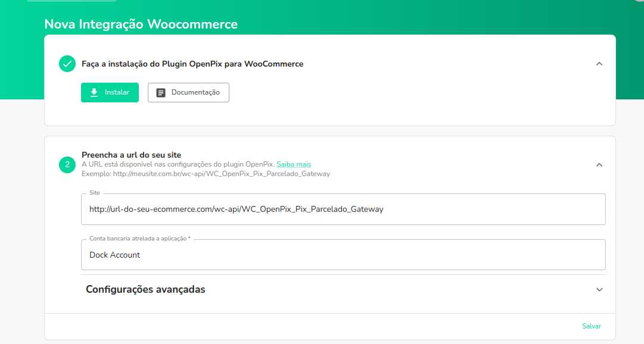Open the 'Conta bancaria atrelada a aplicação' dropdown
The width and height of the screenshot is (644, 344).
pyautogui.click(x=344, y=254)
